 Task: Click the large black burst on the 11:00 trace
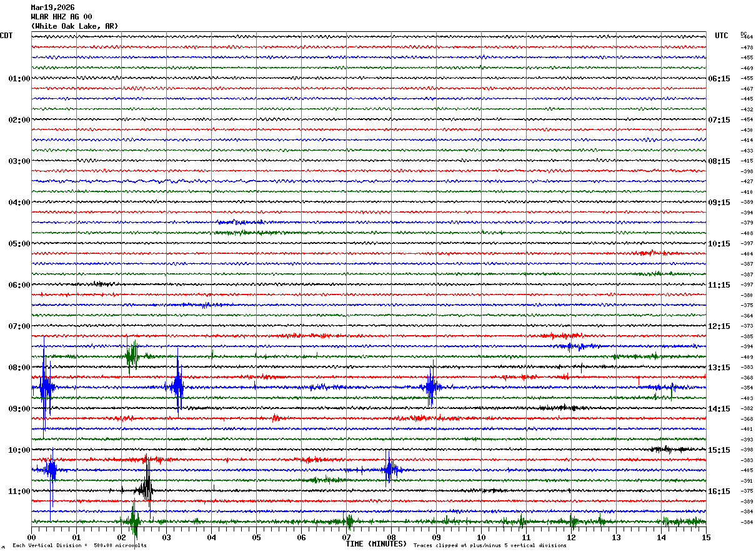click(x=147, y=485)
